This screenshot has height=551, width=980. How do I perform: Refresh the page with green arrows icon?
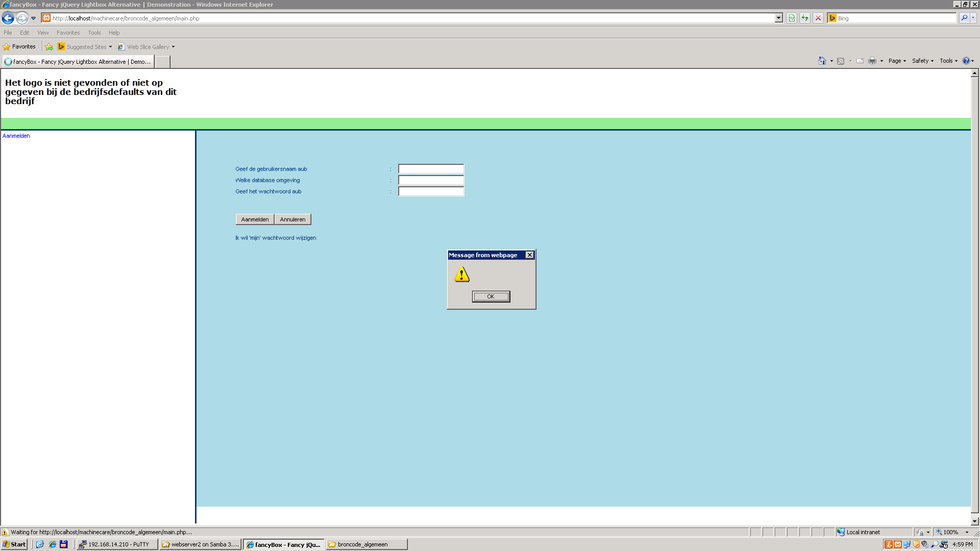point(805,18)
